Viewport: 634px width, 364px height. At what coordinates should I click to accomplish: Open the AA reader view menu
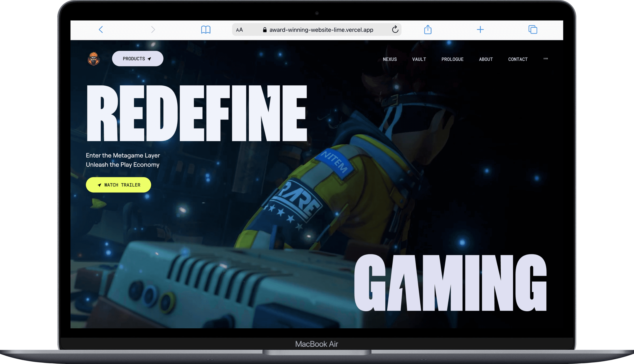pyautogui.click(x=239, y=30)
